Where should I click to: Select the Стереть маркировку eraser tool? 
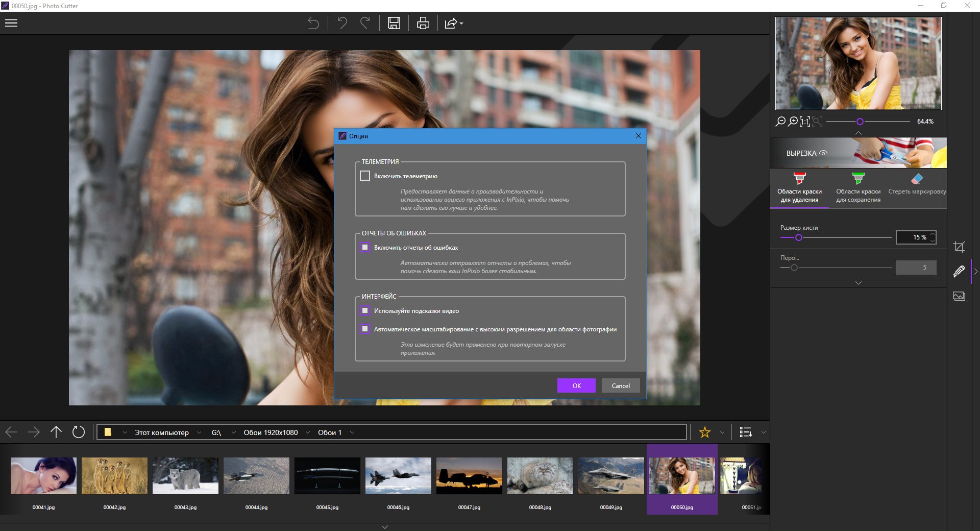click(x=917, y=185)
